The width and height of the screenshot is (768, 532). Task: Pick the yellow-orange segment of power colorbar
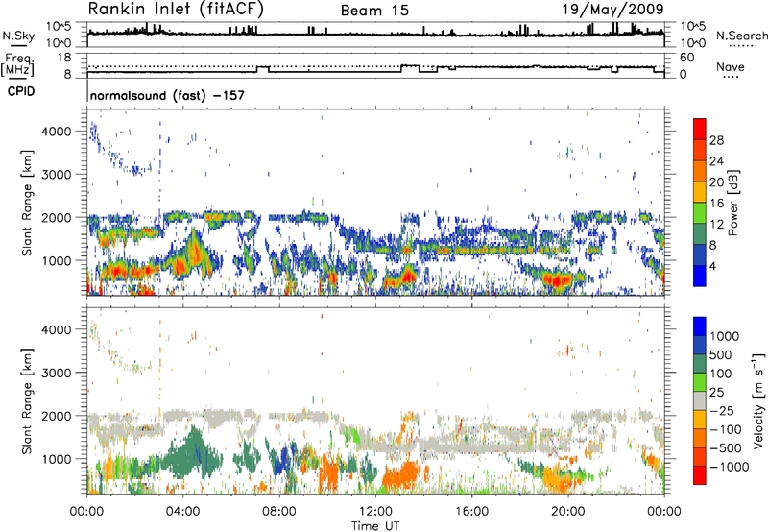700,192
